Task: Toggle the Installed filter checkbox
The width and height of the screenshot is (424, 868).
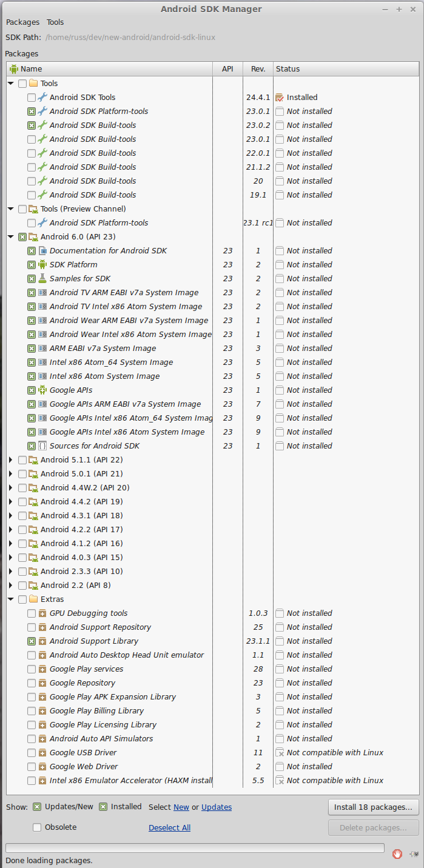Action: pos(103,807)
